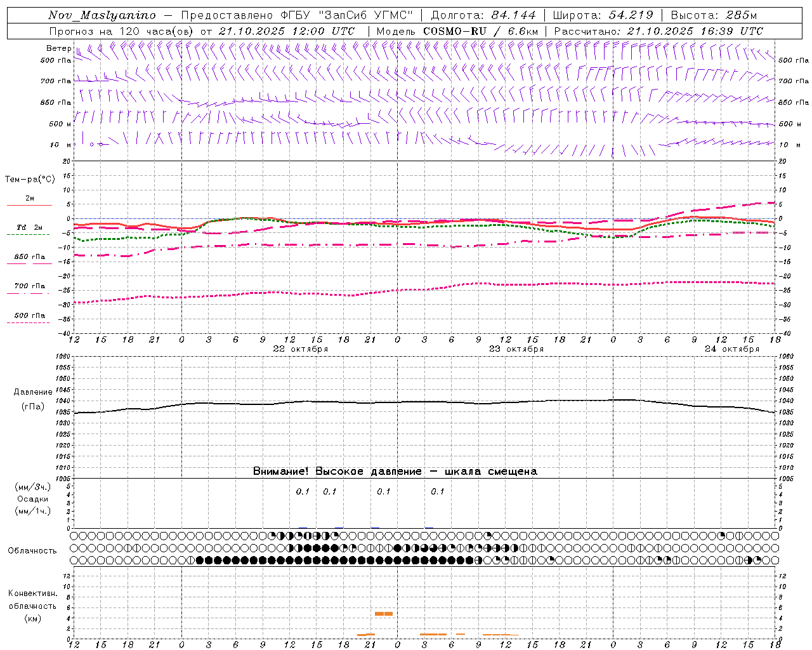Click the (мм/3ч.) precipitation unit label
812x650 pixels.
(33, 487)
